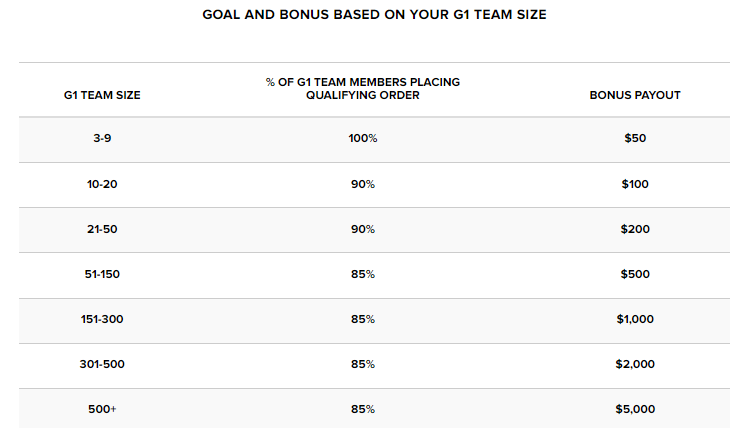Click the $5,000 bonus payout cell
Viewport: 745px width, 428px height.
coord(635,409)
